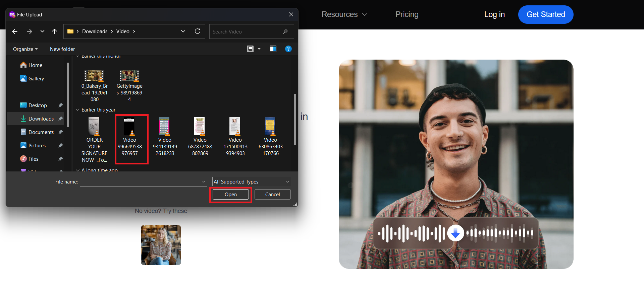
Task: Refresh the Video folder listing
Action: (x=198, y=31)
